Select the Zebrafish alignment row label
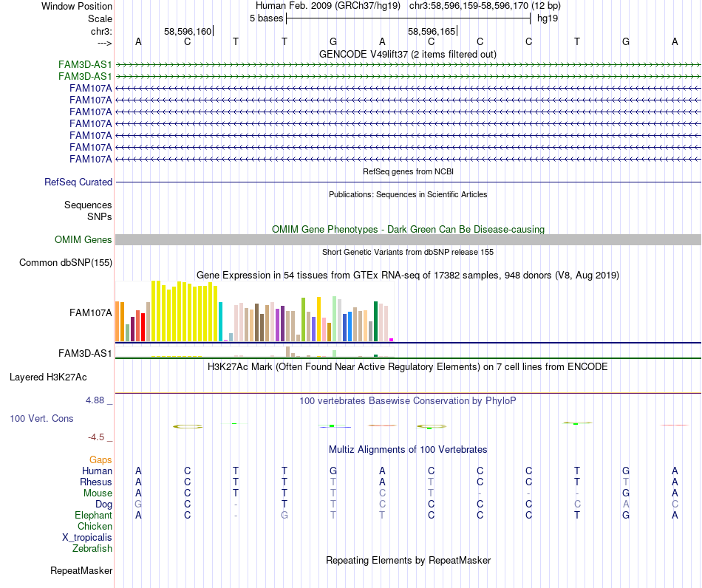702x588 pixels. pos(92,548)
